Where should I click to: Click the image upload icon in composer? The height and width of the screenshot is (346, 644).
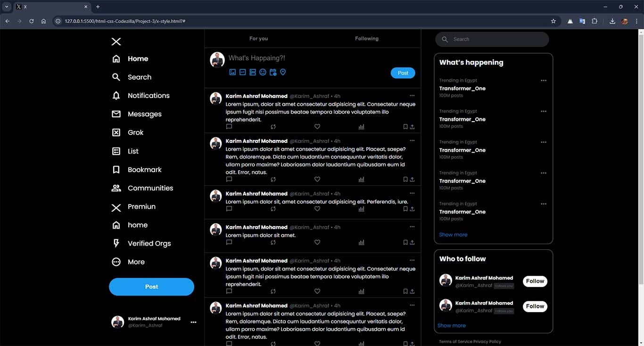click(x=232, y=72)
